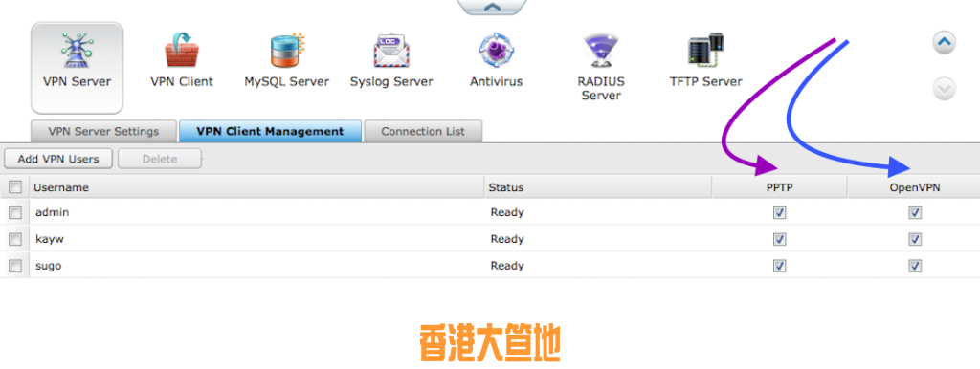Check the sugo row selection checkbox
Viewport: 980px width, 369px height.
[15, 266]
